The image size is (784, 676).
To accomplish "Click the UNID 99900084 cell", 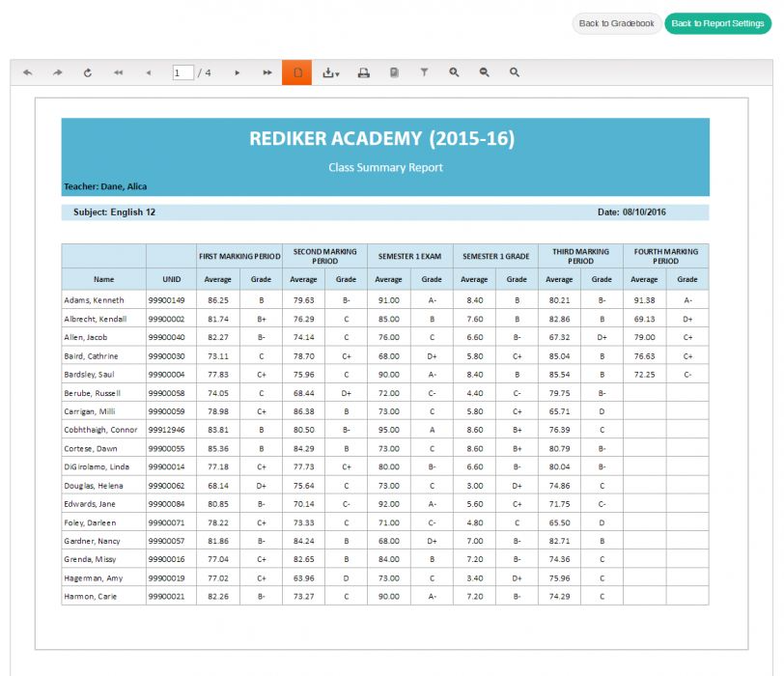I will tap(172, 504).
